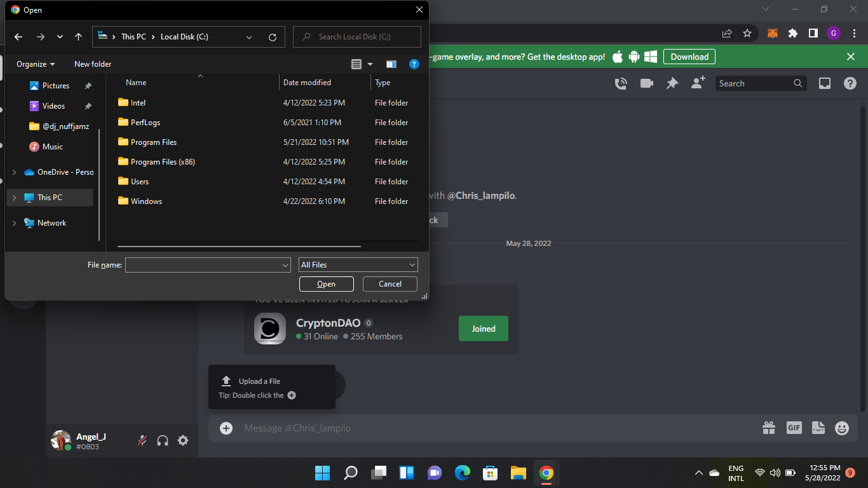Select the Program Files folder
Screen dimensions: 868x488
coord(154,142)
